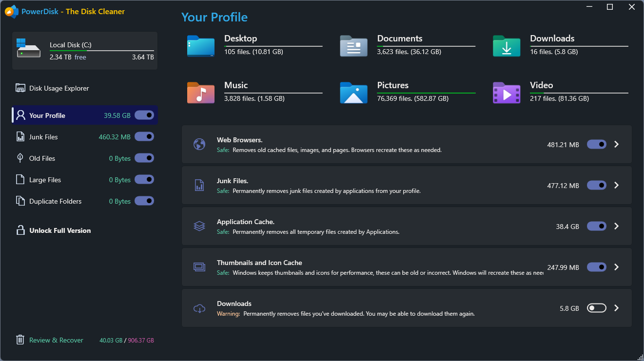Screen dimensions: 644x361
Task: Click the Web Browsers globe icon
Action: (x=199, y=144)
